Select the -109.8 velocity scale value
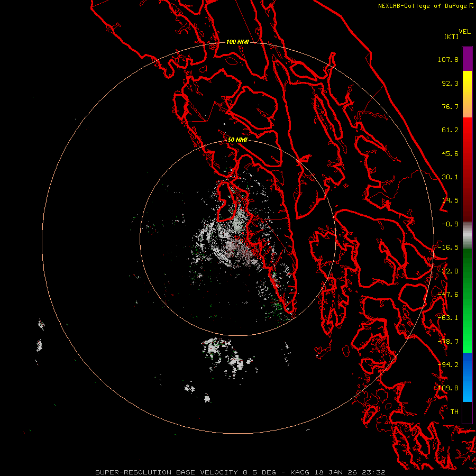The height and width of the screenshot is (476, 476). point(446,388)
